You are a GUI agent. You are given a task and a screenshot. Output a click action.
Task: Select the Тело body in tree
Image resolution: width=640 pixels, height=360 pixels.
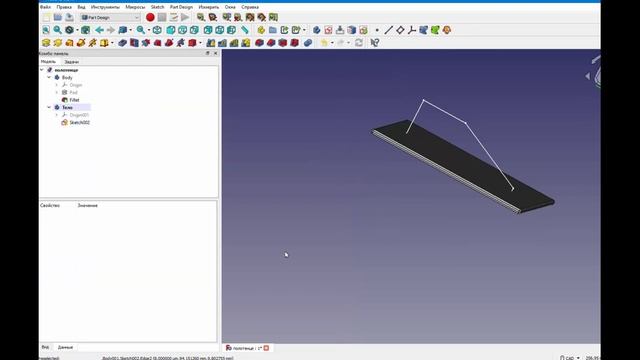tap(67, 107)
